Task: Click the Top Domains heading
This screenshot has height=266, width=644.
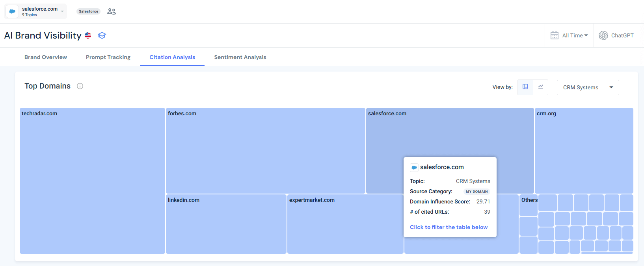Action: [47, 86]
